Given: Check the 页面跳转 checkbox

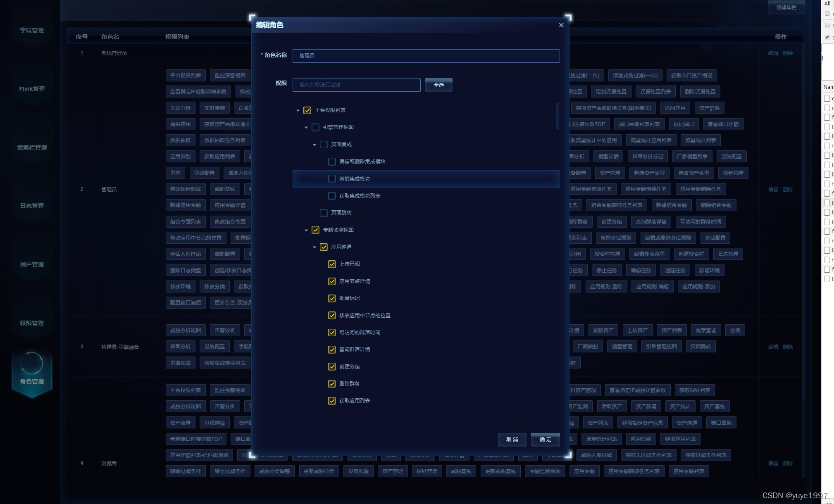Looking at the screenshot, I should pos(324,213).
